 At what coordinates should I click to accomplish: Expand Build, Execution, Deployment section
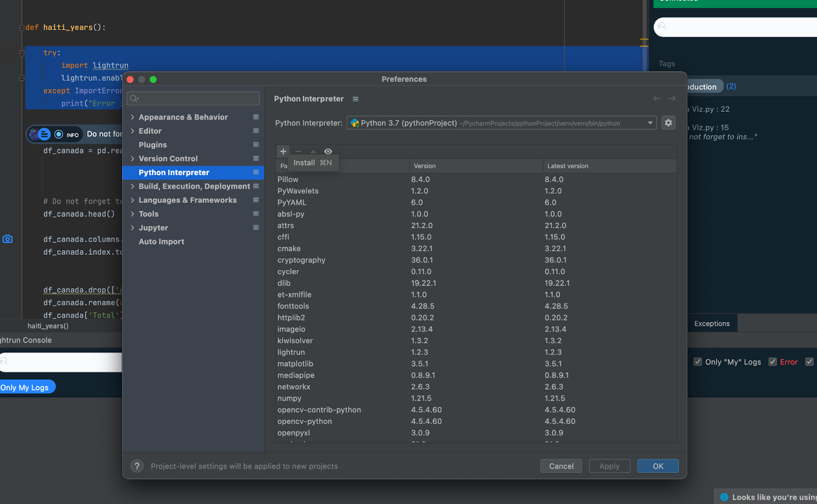[x=132, y=186]
